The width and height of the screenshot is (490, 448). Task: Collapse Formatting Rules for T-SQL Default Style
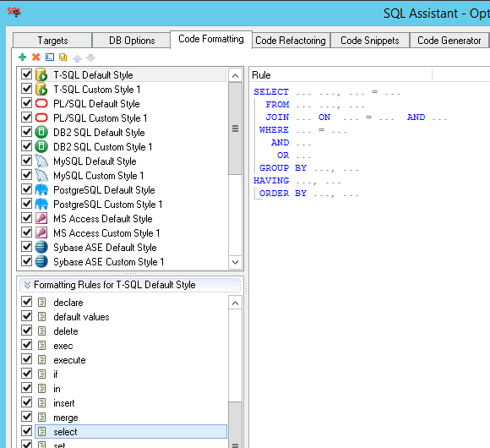pyautogui.click(x=27, y=285)
